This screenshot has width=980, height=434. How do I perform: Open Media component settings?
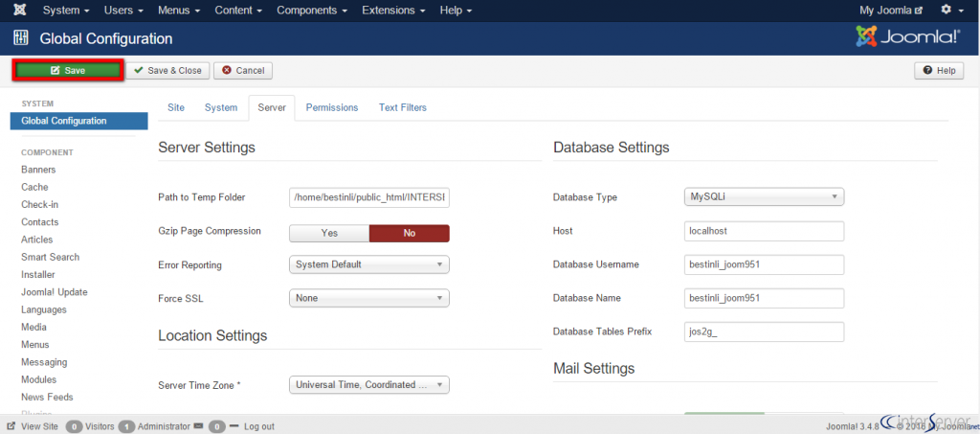(x=33, y=327)
